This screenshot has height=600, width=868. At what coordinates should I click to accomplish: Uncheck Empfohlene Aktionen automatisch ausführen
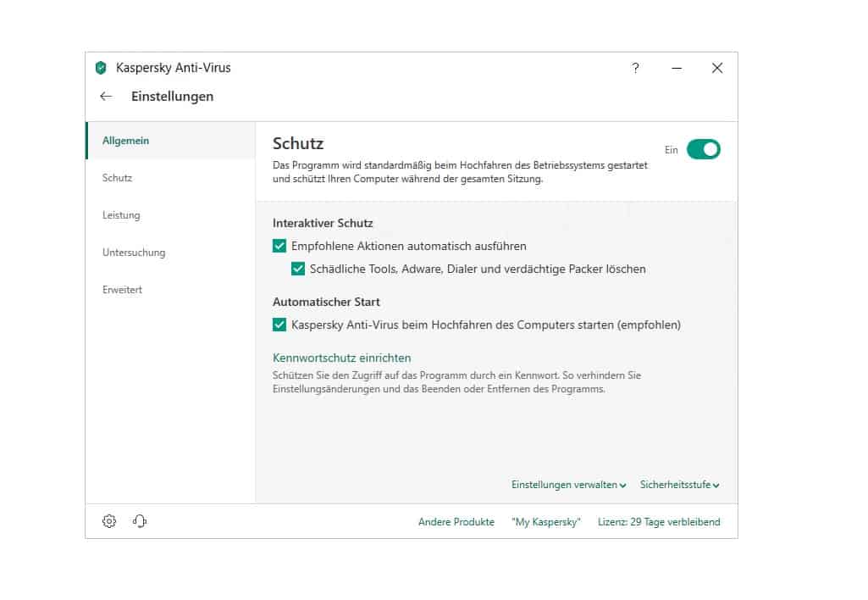pos(279,246)
